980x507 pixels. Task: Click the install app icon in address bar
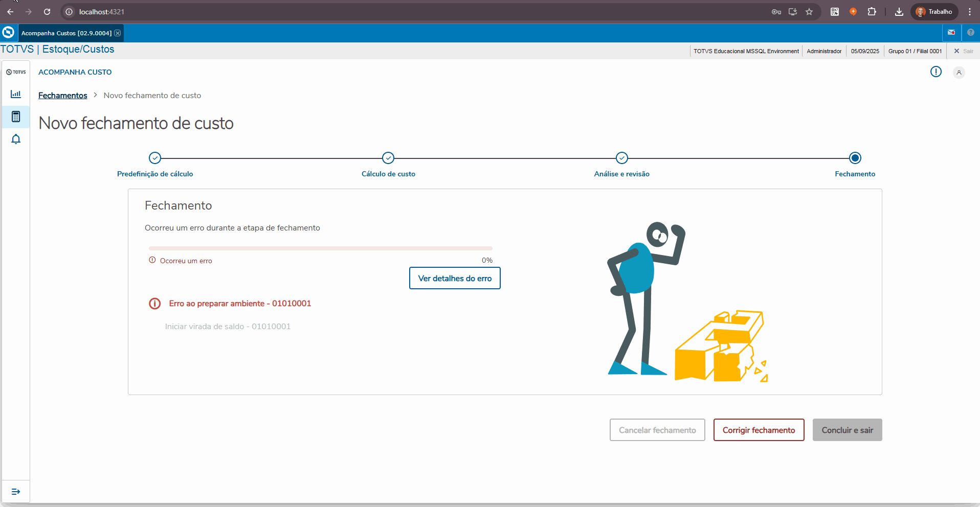(793, 12)
